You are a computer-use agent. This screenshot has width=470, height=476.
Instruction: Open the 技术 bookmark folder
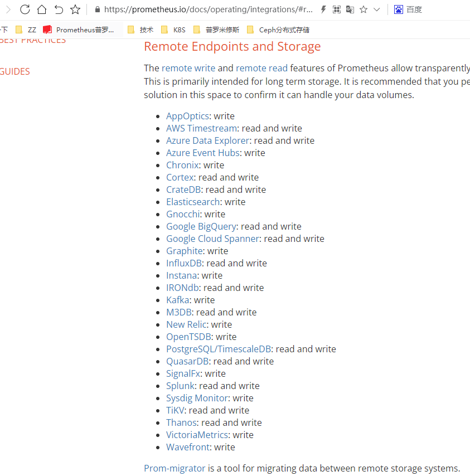pos(140,30)
